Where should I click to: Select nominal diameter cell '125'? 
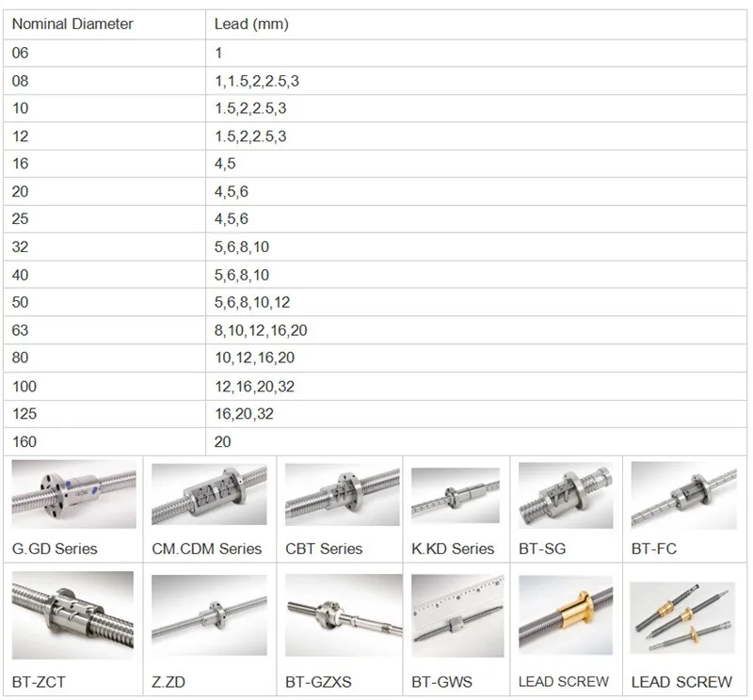(x=104, y=414)
